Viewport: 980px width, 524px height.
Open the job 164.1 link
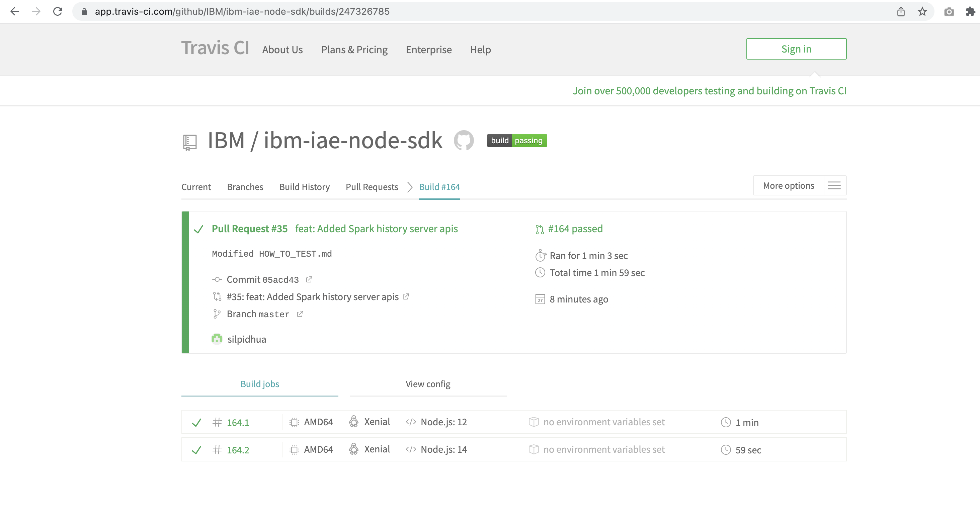(x=238, y=423)
